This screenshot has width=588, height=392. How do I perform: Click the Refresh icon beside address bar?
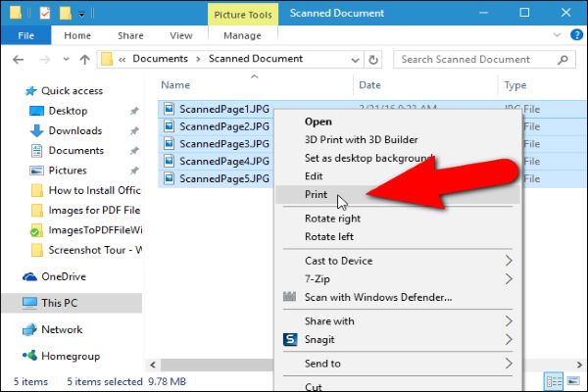click(373, 60)
